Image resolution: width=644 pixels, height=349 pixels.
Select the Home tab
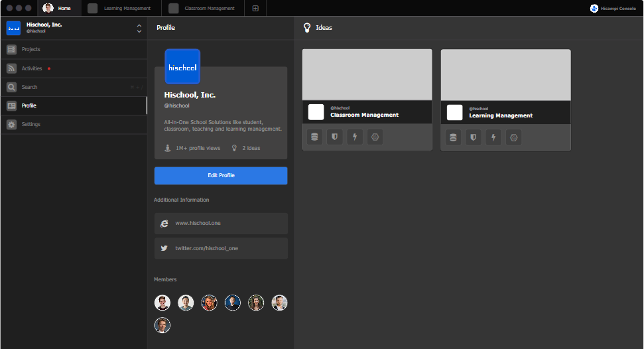[x=64, y=9]
